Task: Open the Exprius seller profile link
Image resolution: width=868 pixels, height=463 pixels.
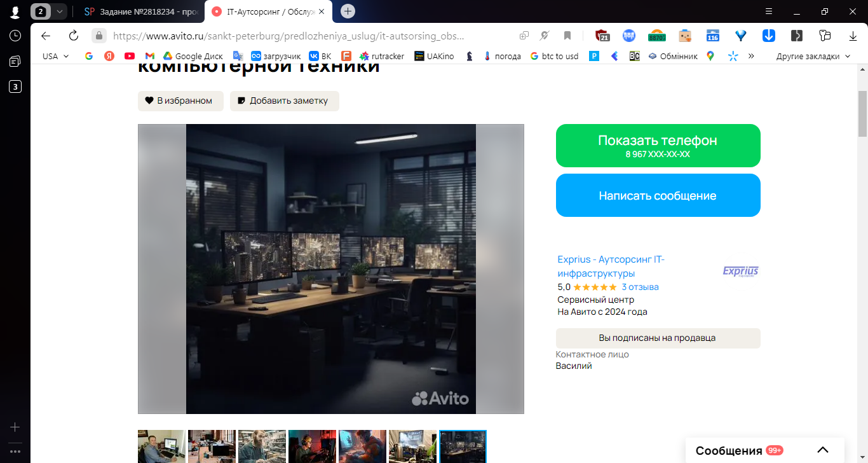Action: point(611,266)
